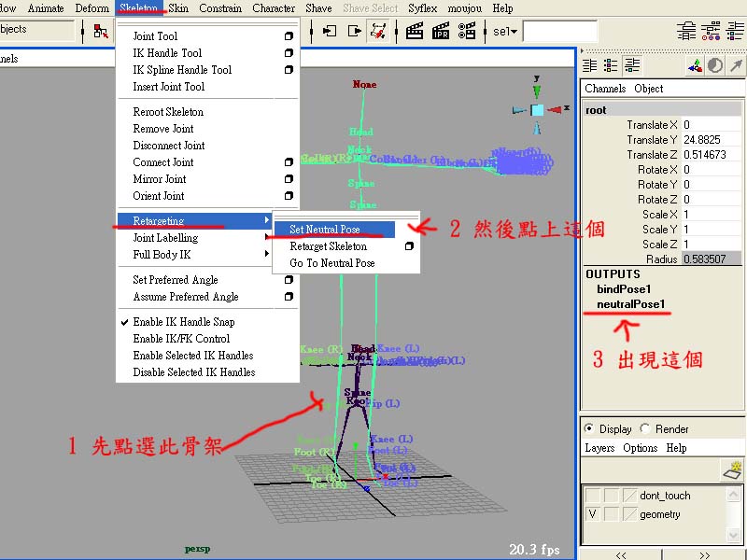
Task: Toggle display type box of geometry layer
Action: (612, 514)
